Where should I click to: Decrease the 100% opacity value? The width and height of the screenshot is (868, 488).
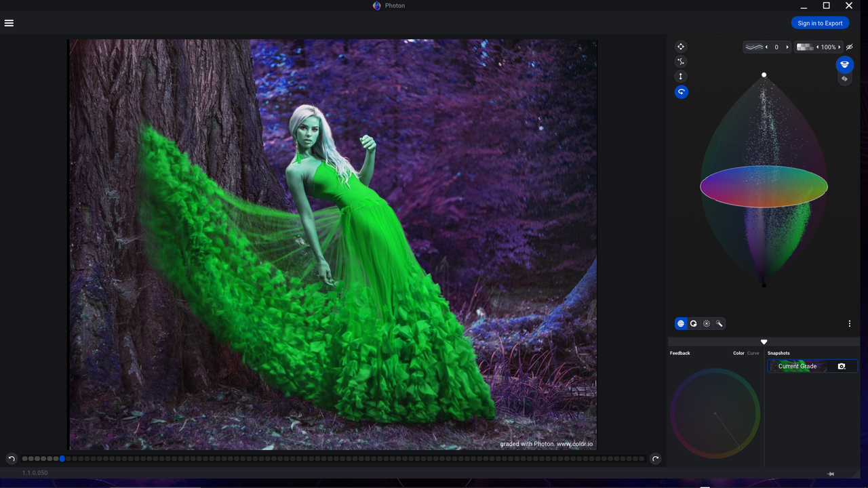click(x=818, y=47)
